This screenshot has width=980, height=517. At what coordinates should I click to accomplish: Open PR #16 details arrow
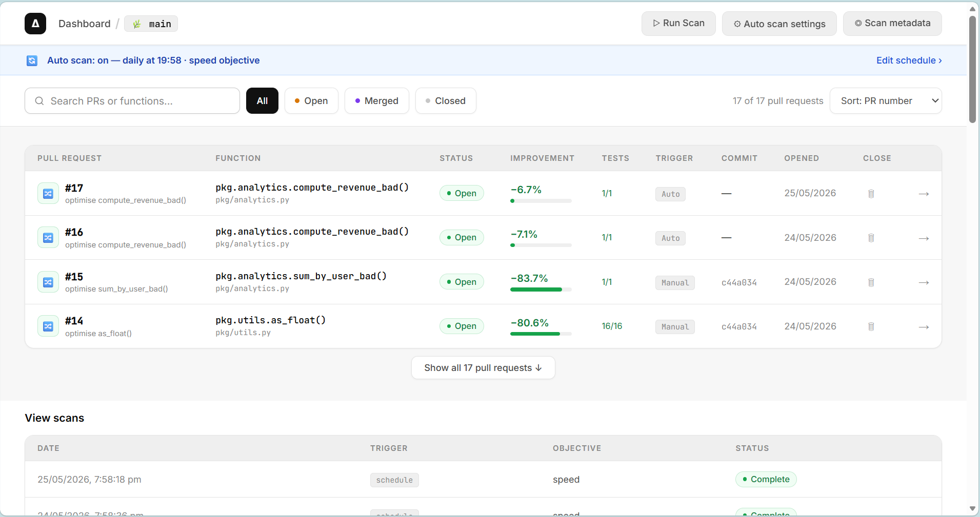pyautogui.click(x=924, y=238)
